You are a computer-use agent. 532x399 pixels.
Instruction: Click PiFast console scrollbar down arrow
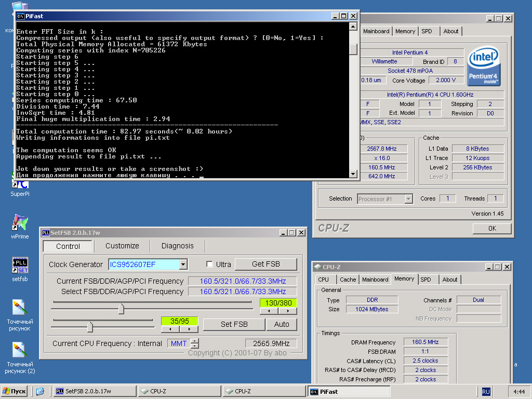coord(353,174)
